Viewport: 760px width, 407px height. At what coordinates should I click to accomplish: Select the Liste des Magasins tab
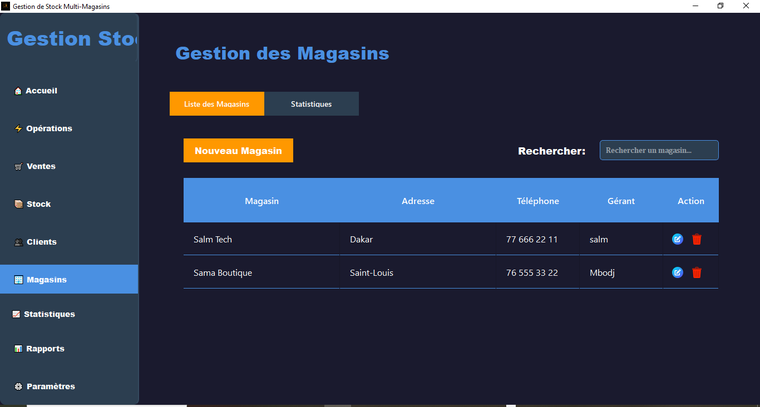[217, 104]
